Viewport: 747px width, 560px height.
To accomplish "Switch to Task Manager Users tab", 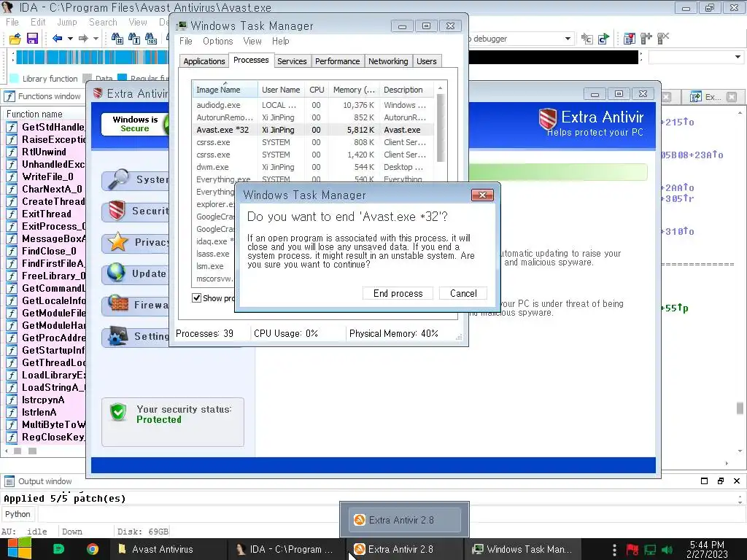I will coord(426,61).
